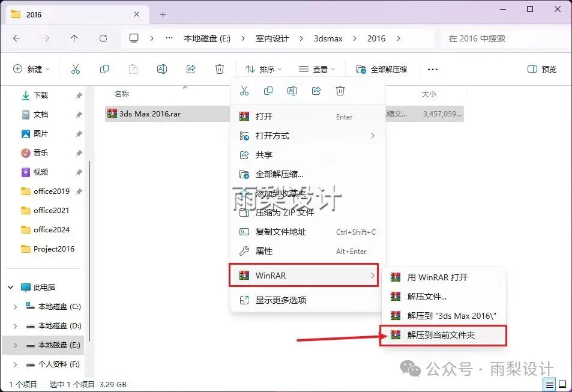Choose 解压到 "3ds Max 2016\"
Image resolution: width=572 pixels, height=392 pixels.
coord(443,316)
